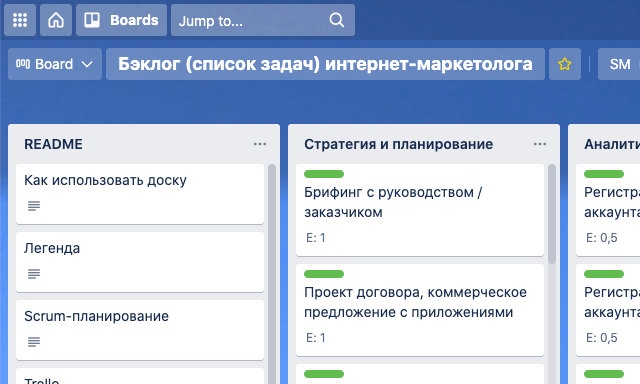The height and width of the screenshot is (384, 640).
Task: Open the Scrum-планирование card
Action: [140, 330]
